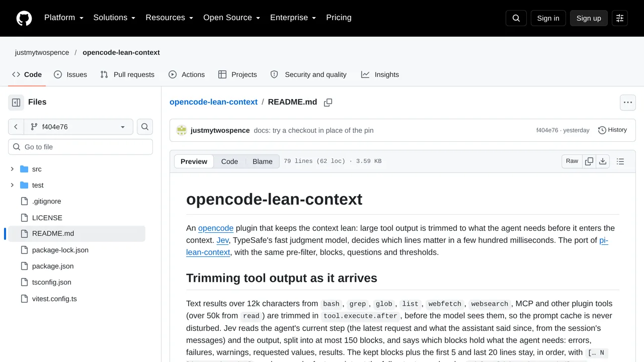Click the Sign in button

(x=548, y=18)
